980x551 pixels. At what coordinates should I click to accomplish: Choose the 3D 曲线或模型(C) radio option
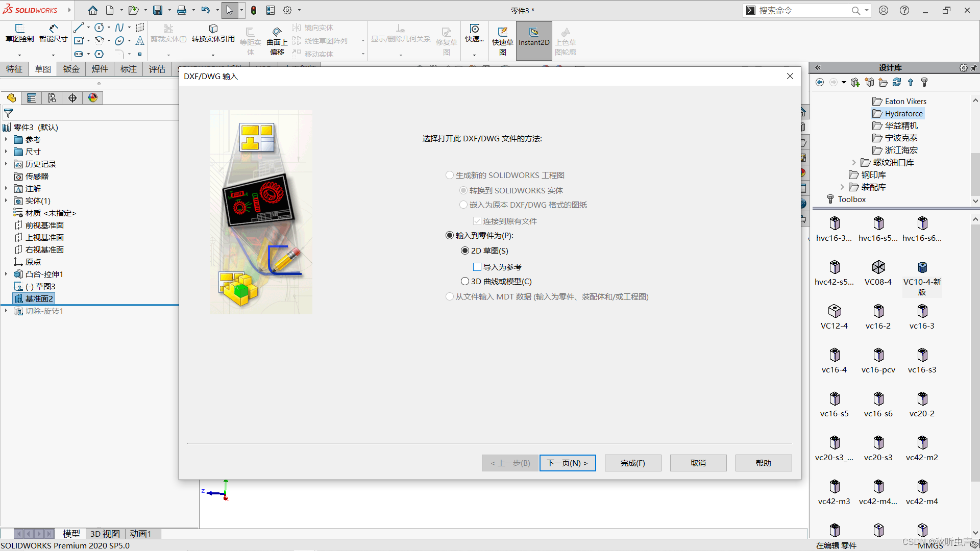pyautogui.click(x=465, y=281)
